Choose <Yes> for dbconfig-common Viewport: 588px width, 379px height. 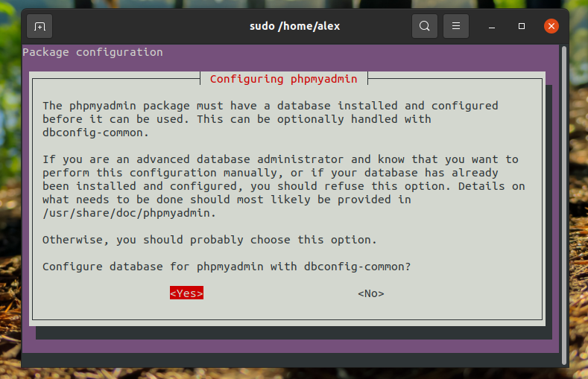point(186,293)
